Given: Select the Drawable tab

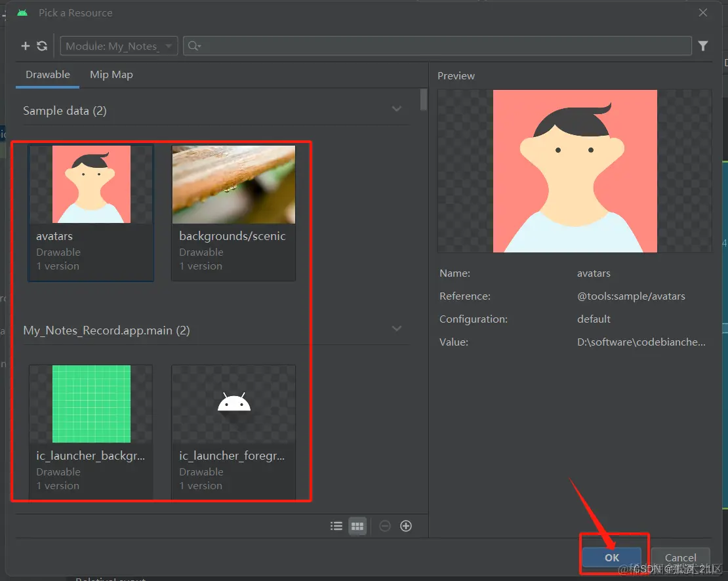Looking at the screenshot, I should coord(48,75).
